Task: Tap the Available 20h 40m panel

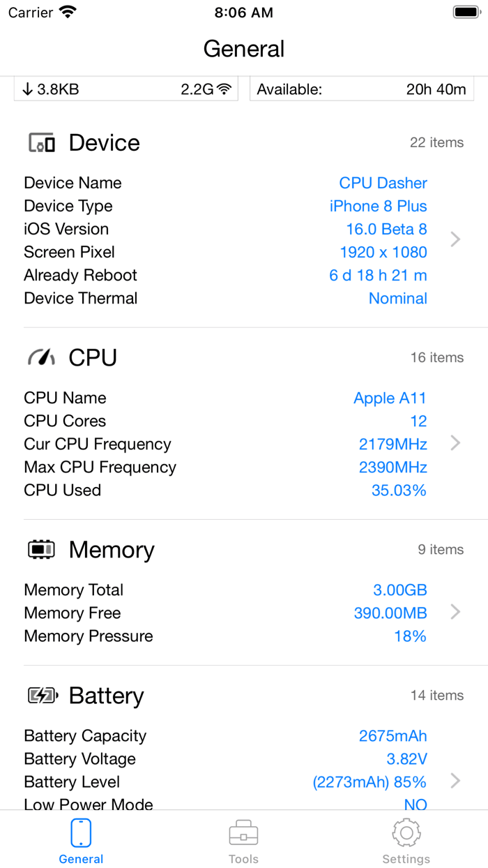Action: point(362,88)
